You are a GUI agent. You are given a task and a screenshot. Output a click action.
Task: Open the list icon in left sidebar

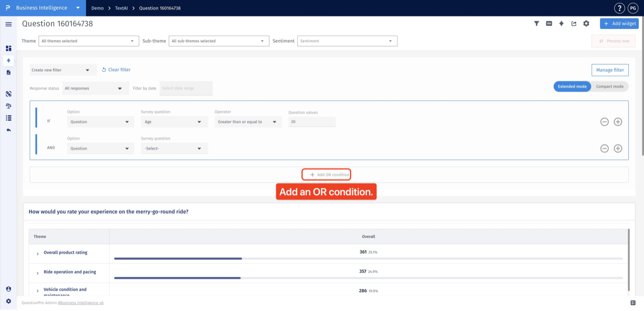click(9, 118)
